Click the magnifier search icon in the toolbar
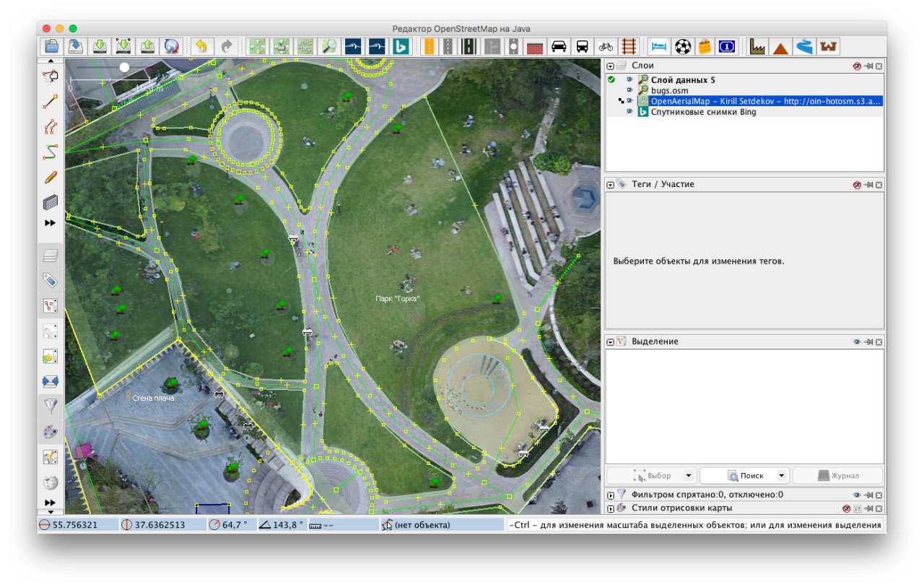Image resolution: width=924 pixels, height=587 pixels. click(x=329, y=46)
